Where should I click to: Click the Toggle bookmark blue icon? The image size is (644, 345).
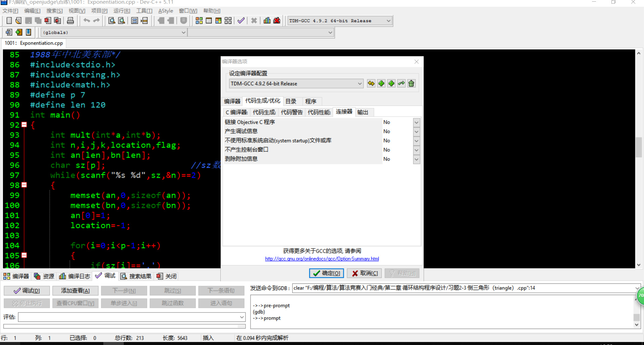[x=29, y=32]
